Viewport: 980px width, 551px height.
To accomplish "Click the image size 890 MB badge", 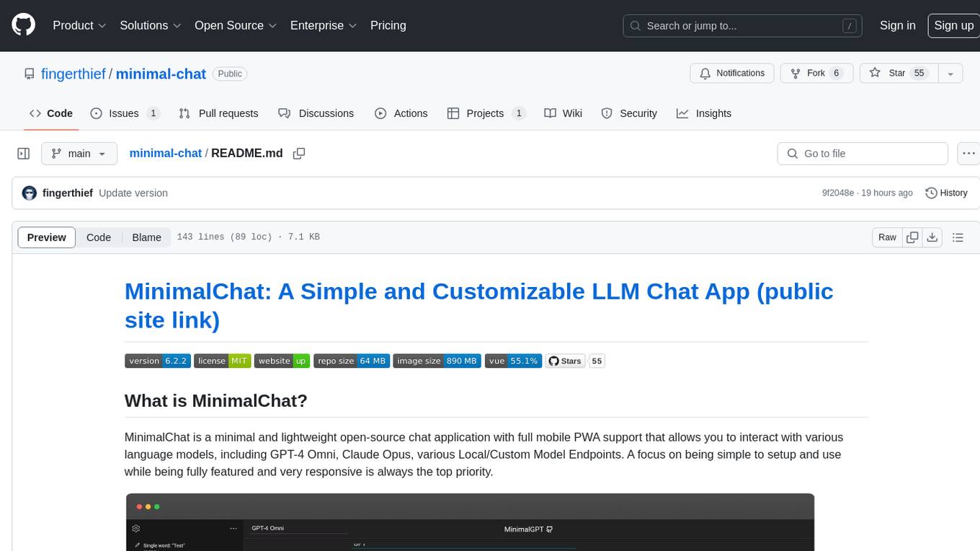I will (437, 361).
